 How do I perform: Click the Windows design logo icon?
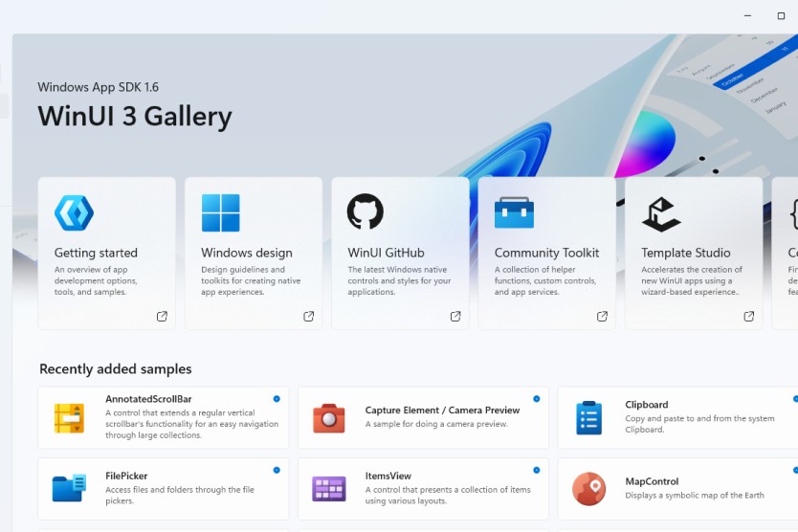220,212
